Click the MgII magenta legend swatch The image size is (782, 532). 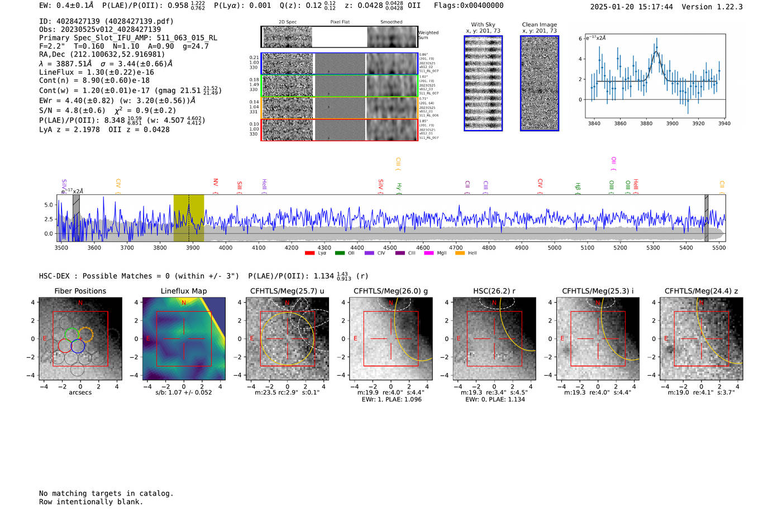click(429, 253)
